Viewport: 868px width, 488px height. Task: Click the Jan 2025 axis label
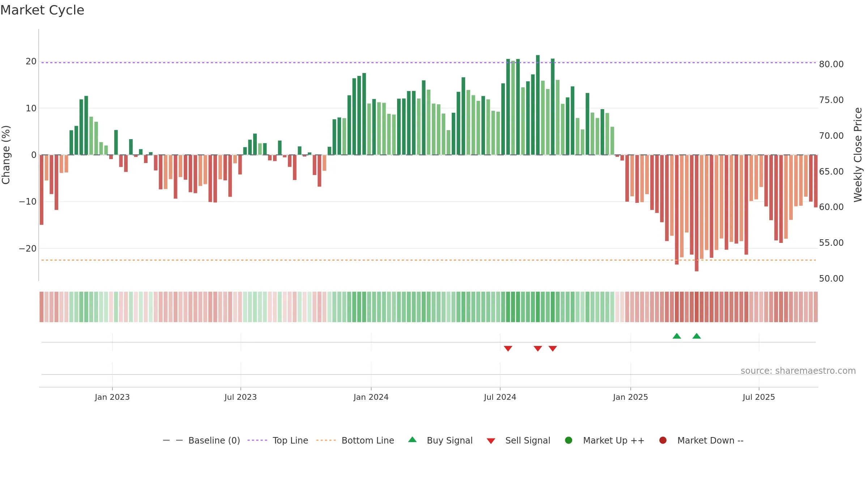tap(630, 397)
